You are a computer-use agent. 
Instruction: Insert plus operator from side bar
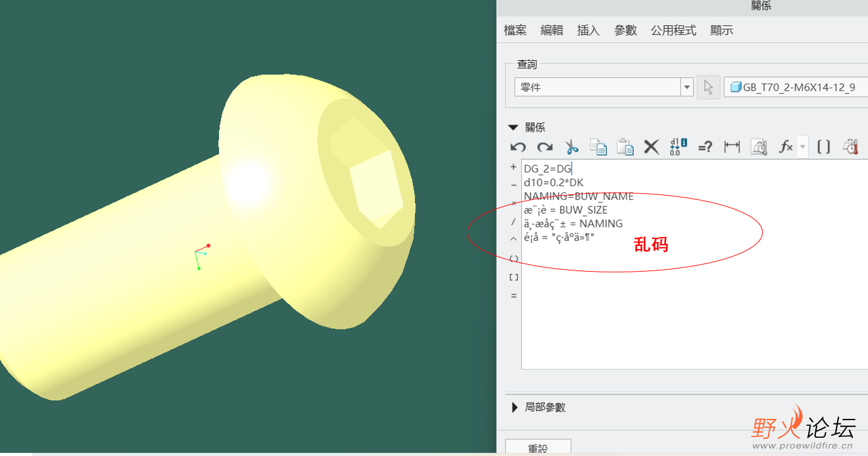(514, 167)
